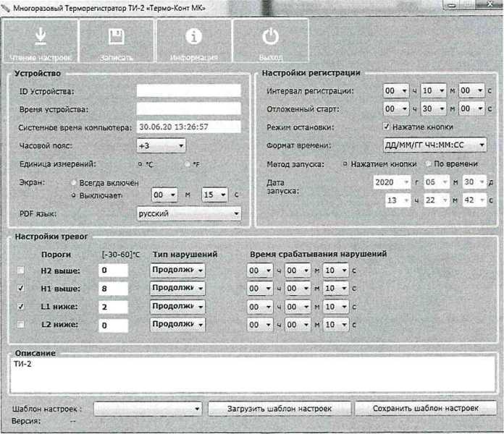Enable the H2 выше threshold checkbox
Viewport: 504px width, 434px height.
(x=20, y=270)
